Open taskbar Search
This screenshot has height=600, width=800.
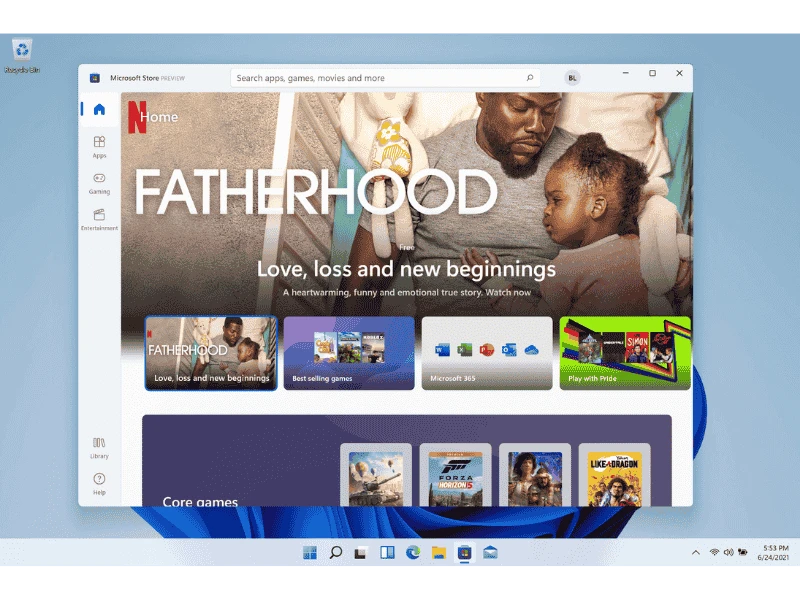(336, 553)
